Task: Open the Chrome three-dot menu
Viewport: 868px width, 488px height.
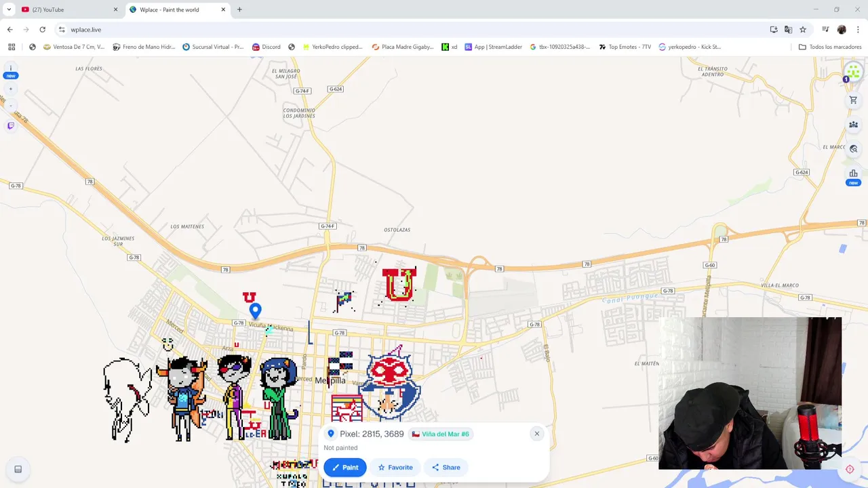Action: pos(858,29)
